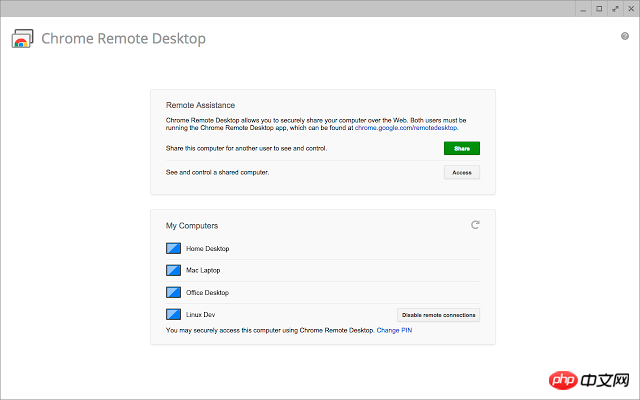Click the Office Desktop computer icon
The width and height of the screenshot is (640, 400).
click(173, 292)
